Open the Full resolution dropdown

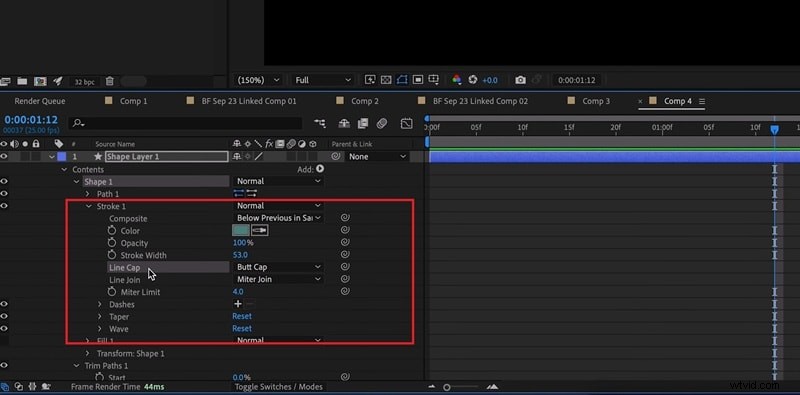tap(322, 80)
